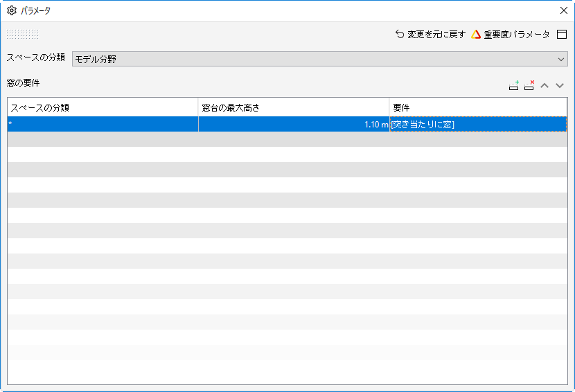This screenshot has height=392, width=575.
Task: Click the gear icon beside パラメータ title
Action: tap(11, 10)
